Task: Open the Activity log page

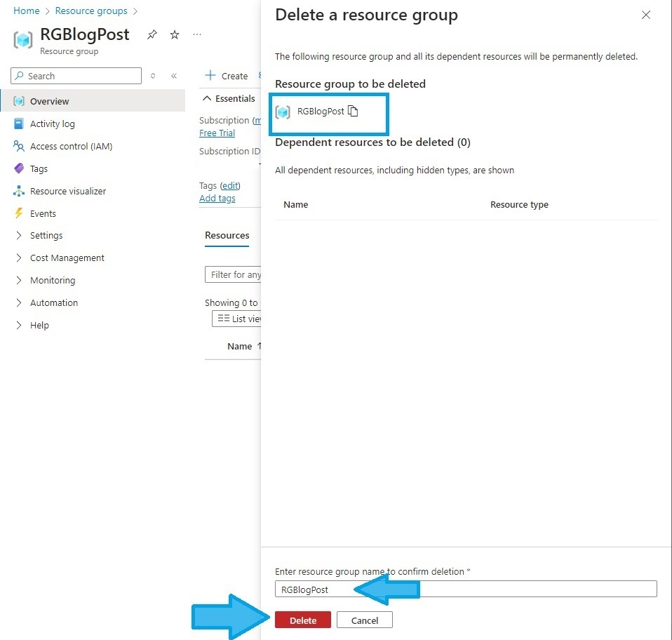Action: coord(53,124)
